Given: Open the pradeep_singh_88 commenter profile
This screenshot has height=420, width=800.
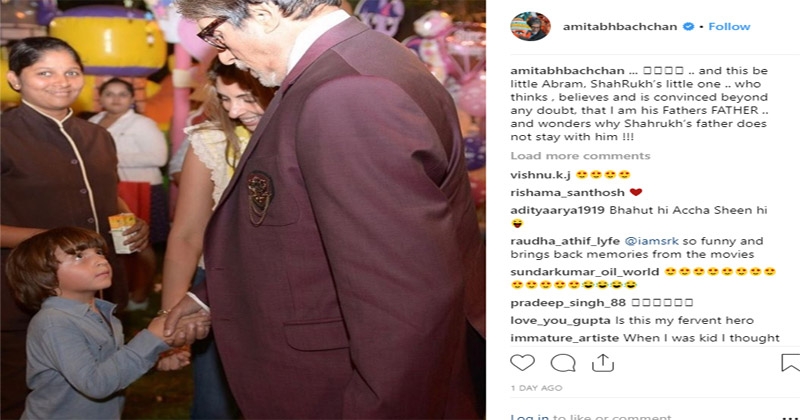Looking at the screenshot, I should [x=568, y=303].
